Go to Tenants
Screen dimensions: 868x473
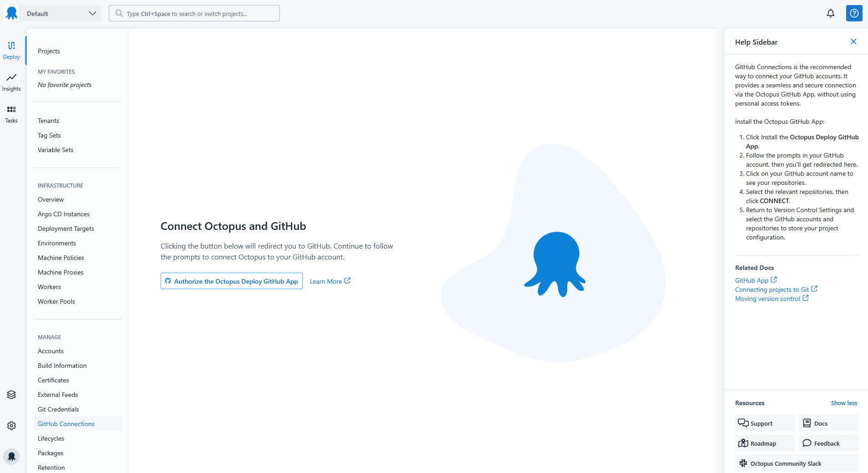[48, 121]
